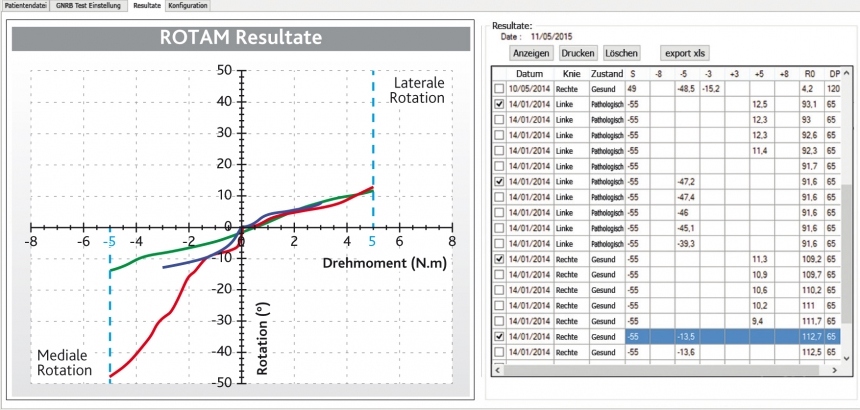This screenshot has width=860, height=410.
Task: Click the horizontal scrollbar right arrow
Action: 834,371
